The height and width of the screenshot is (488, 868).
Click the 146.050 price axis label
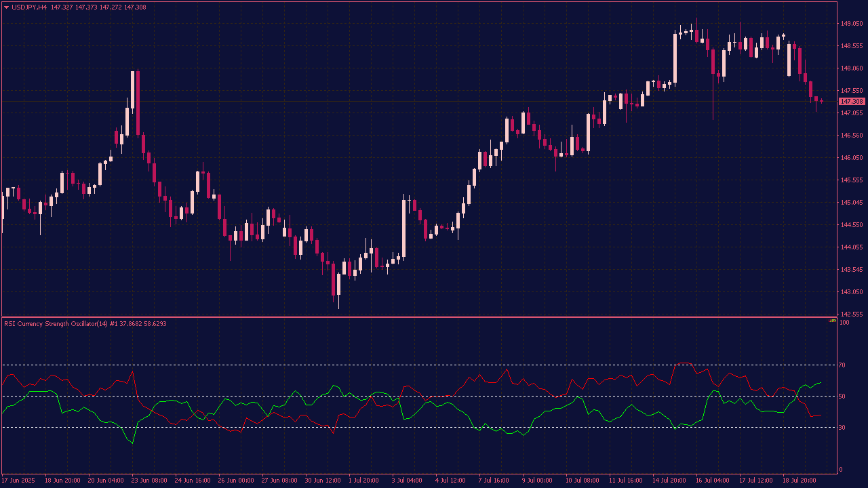point(851,158)
